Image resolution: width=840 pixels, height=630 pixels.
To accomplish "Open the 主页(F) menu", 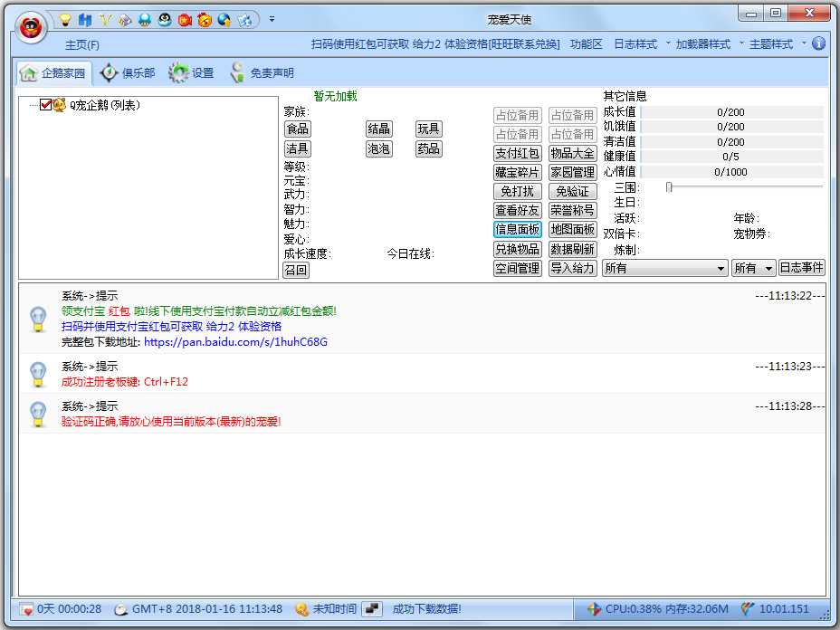I will [x=82, y=45].
